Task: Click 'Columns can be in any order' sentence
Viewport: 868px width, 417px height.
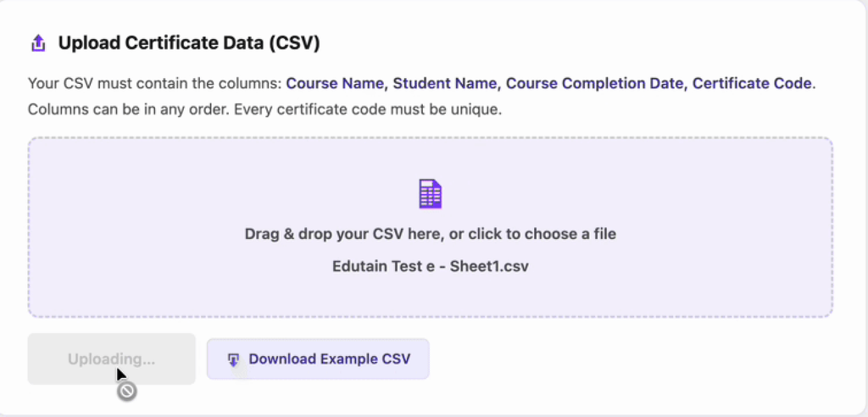Action: pyautogui.click(x=129, y=109)
